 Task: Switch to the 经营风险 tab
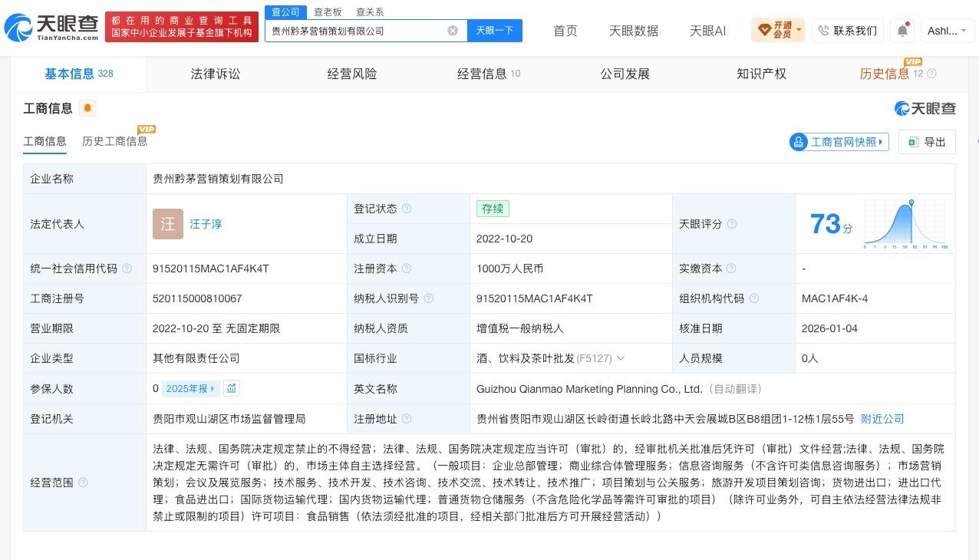tap(352, 74)
